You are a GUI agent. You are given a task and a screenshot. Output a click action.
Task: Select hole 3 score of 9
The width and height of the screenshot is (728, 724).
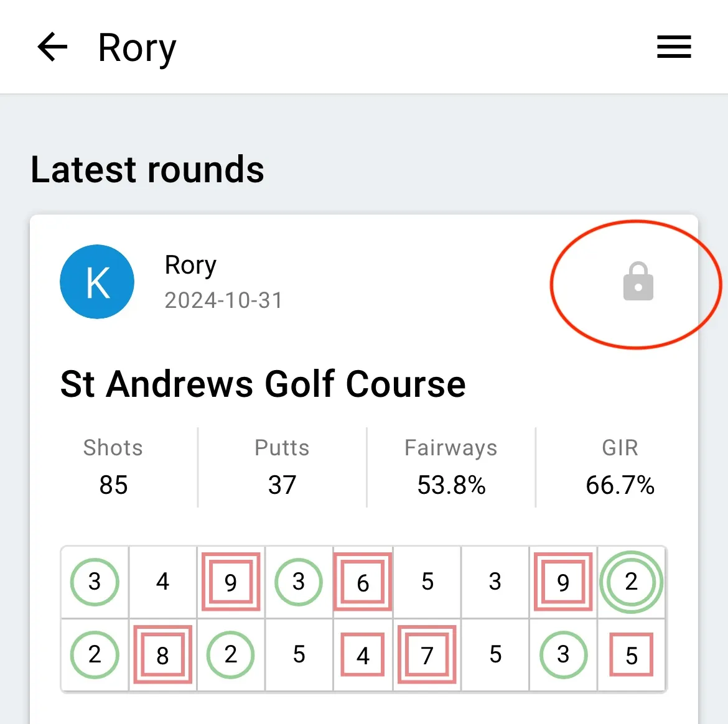(x=231, y=582)
